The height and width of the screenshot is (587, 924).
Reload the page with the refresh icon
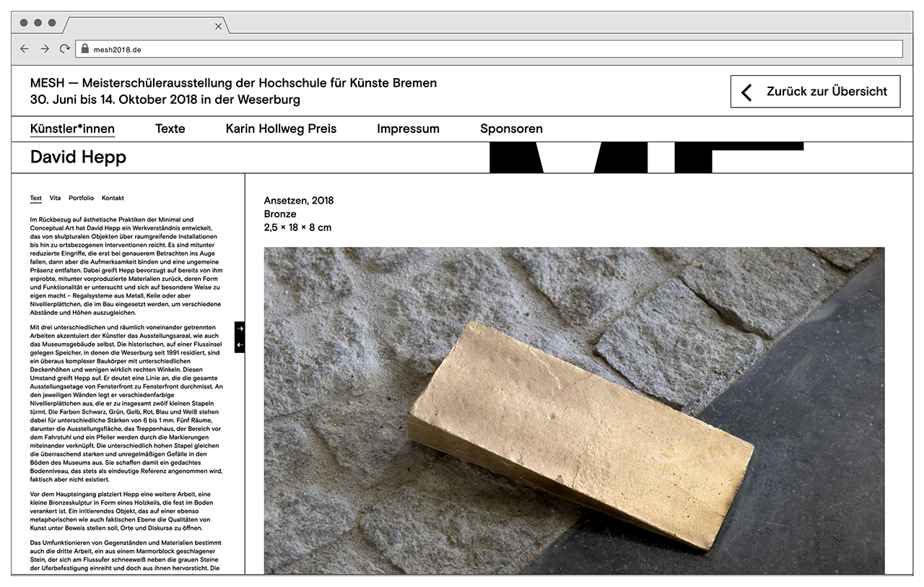click(65, 48)
